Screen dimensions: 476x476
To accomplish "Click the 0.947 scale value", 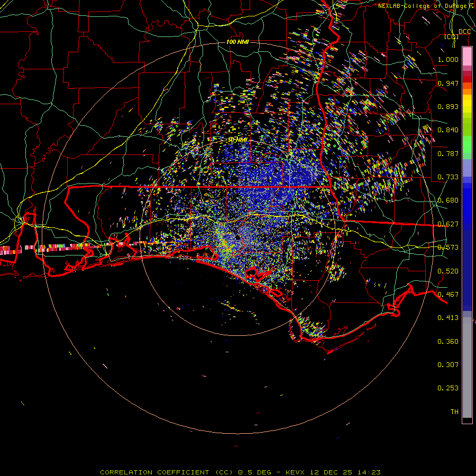I will (448, 83).
